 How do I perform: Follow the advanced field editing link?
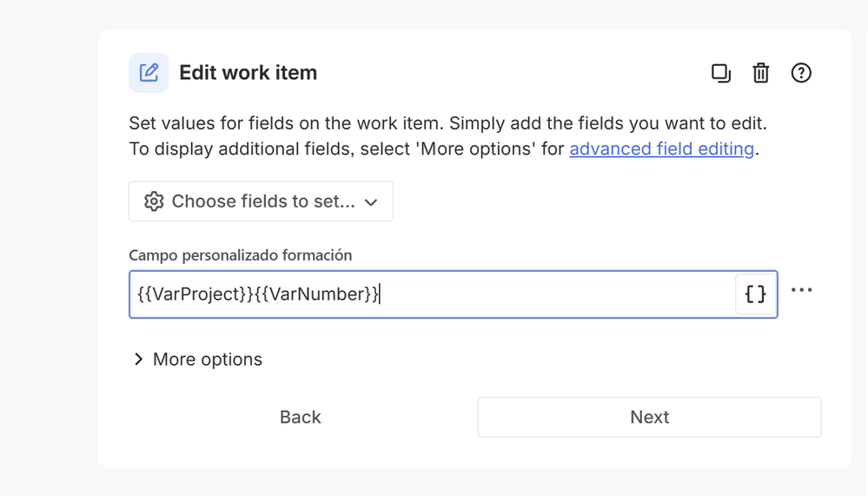click(661, 149)
